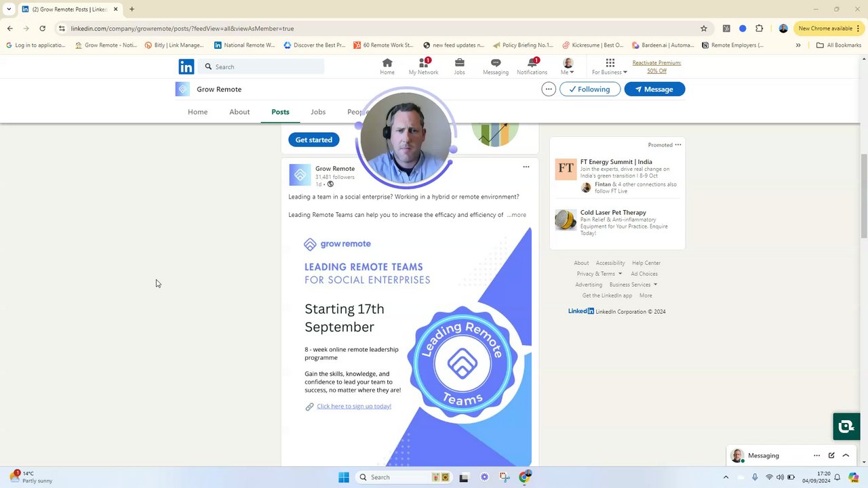This screenshot has height=488, width=868.
Task: Expand Business Services dropdown
Action: click(633, 285)
